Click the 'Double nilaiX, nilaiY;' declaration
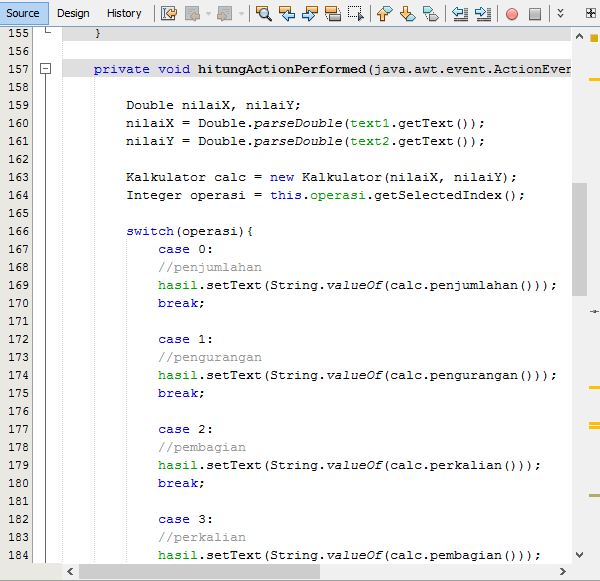The image size is (600, 581). coord(213,105)
